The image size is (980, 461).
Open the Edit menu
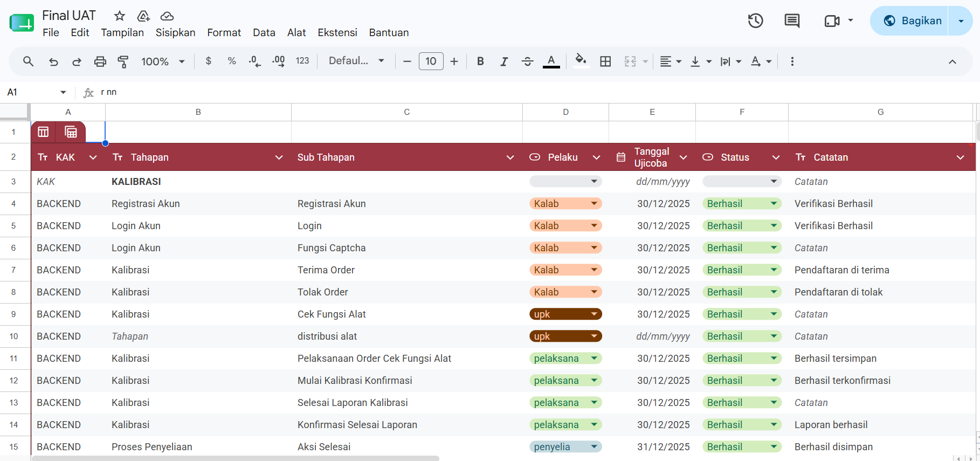[x=80, y=32]
